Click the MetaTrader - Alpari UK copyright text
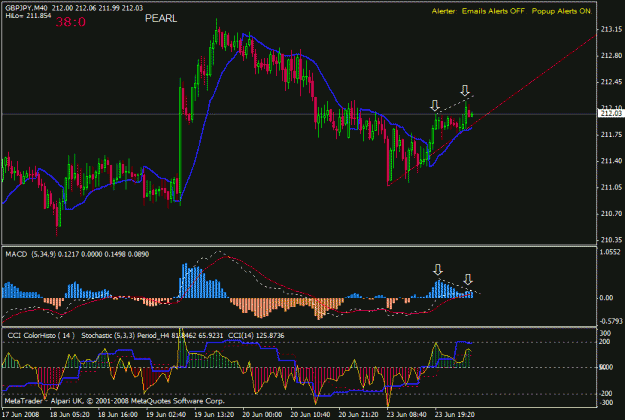This screenshot has width=625, height=420. 114,401
